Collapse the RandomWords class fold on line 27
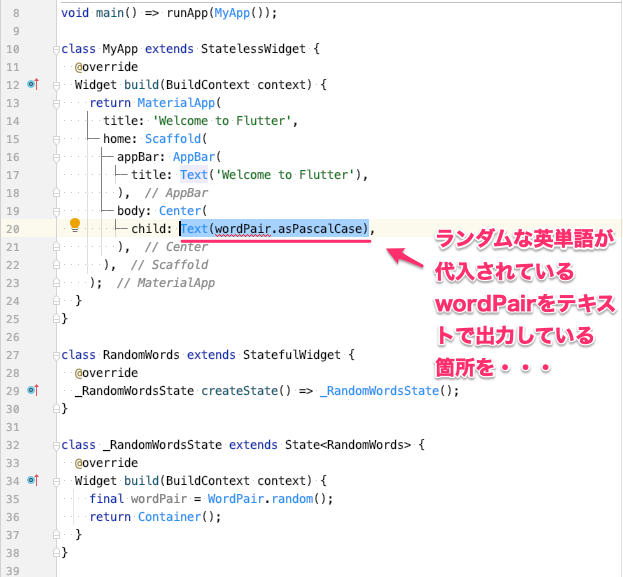 click(56, 355)
